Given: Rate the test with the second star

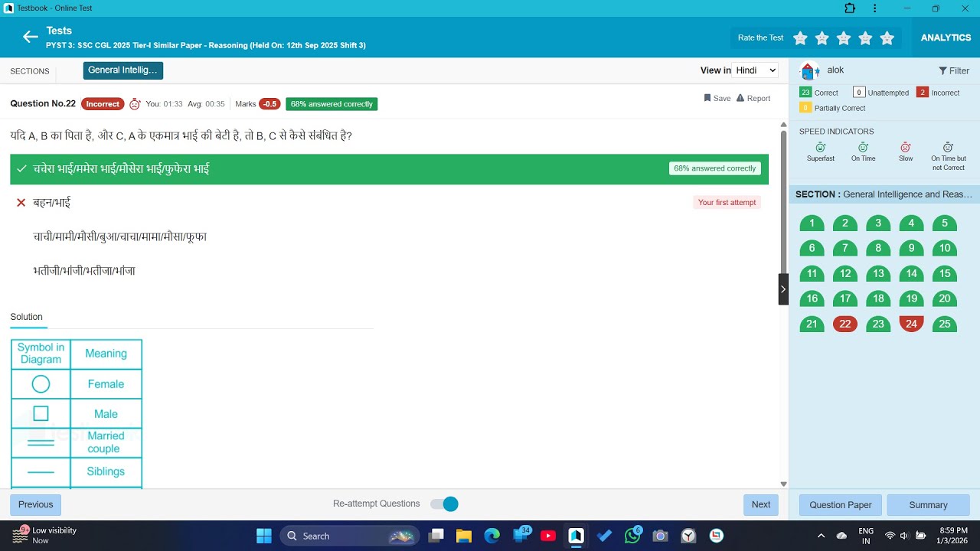Looking at the screenshot, I should (x=822, y=37).
